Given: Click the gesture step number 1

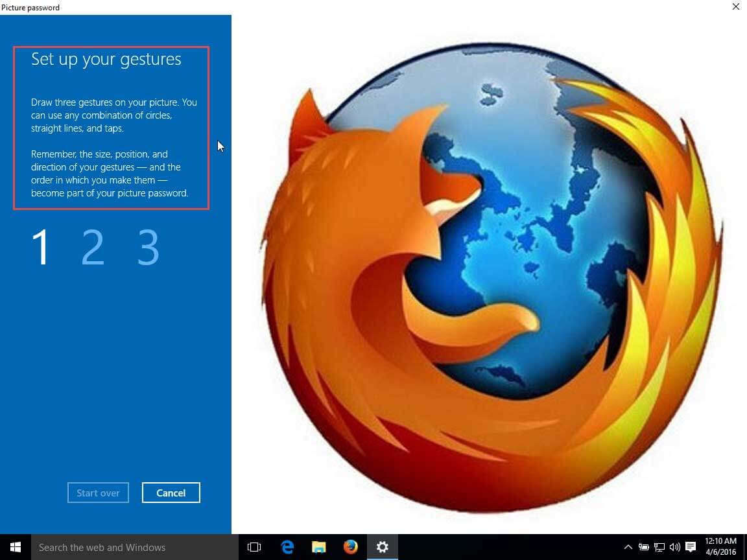Looking at the screenshot, I should point(41,247).
